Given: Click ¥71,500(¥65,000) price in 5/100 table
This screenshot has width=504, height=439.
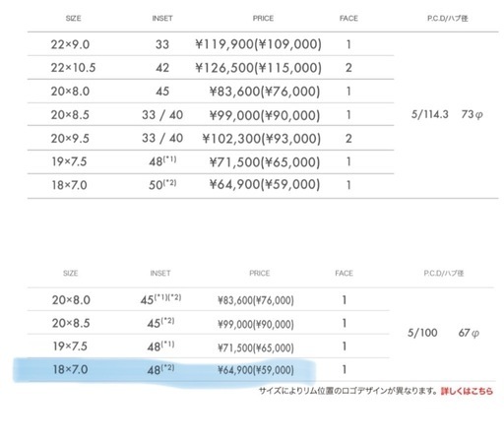Looking at the screenshot, I should tap(256, 347).
